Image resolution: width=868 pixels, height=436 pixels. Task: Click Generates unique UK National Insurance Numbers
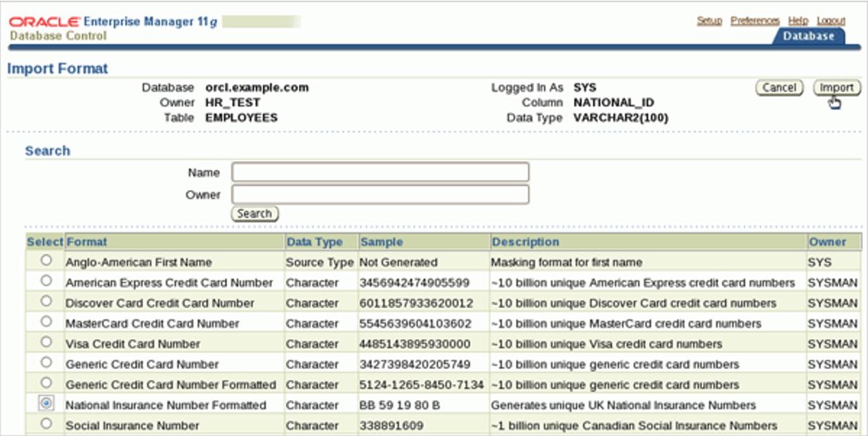[623, 405]
